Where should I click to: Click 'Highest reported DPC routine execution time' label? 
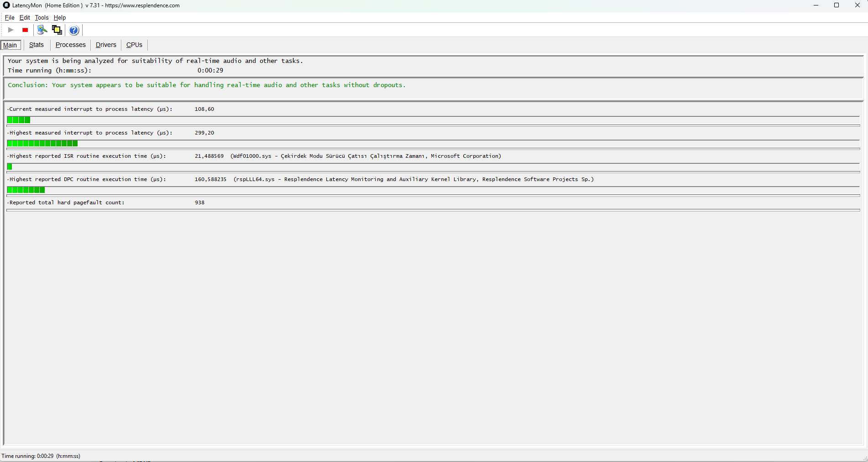pos(88,180)
